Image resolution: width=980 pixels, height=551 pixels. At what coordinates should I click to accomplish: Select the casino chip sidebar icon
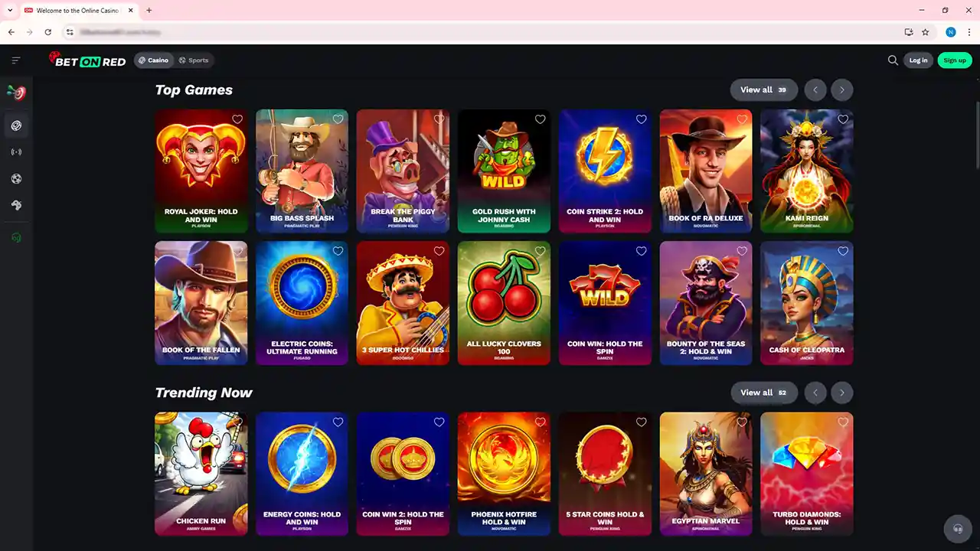tap(16, 126)
